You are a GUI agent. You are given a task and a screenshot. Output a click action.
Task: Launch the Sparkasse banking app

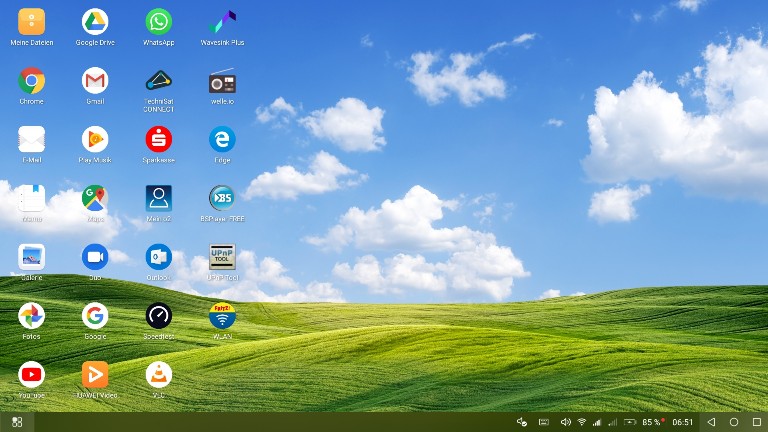158,139
